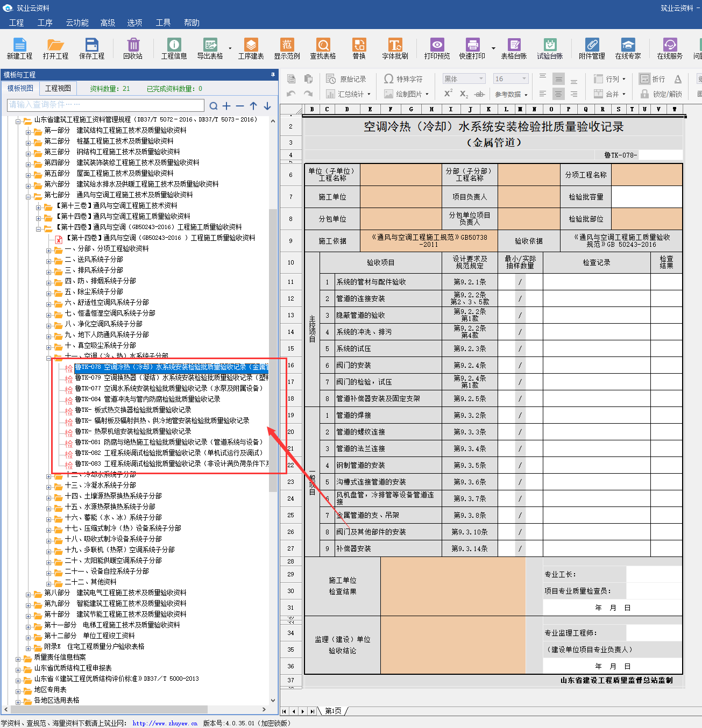This screenshot has height=728, width=702.
Task: Open the 帮助 menu
Action: tap(192, 23)
